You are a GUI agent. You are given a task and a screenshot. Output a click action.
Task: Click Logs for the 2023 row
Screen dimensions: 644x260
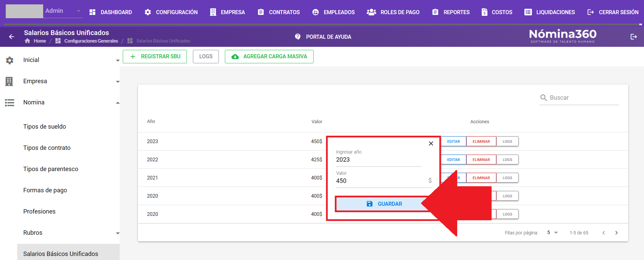(507, 141)
